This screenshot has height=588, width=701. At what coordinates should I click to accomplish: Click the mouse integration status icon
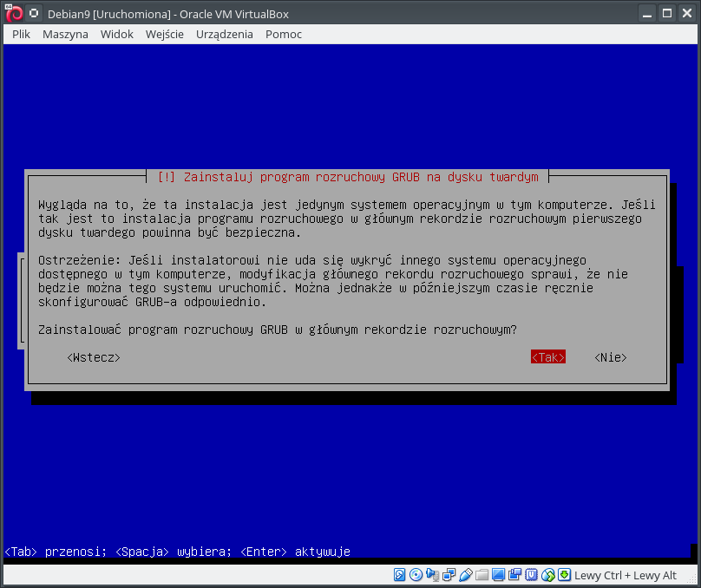548,575
